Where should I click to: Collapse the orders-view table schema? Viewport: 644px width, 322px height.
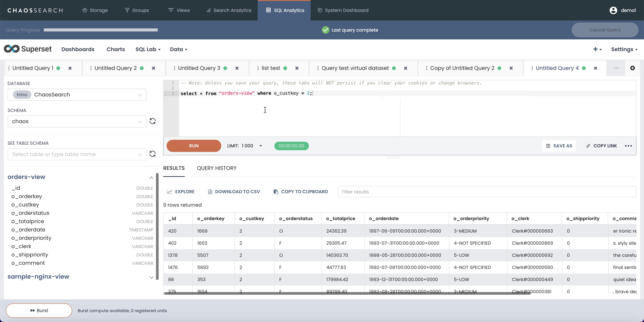point(151,177)
